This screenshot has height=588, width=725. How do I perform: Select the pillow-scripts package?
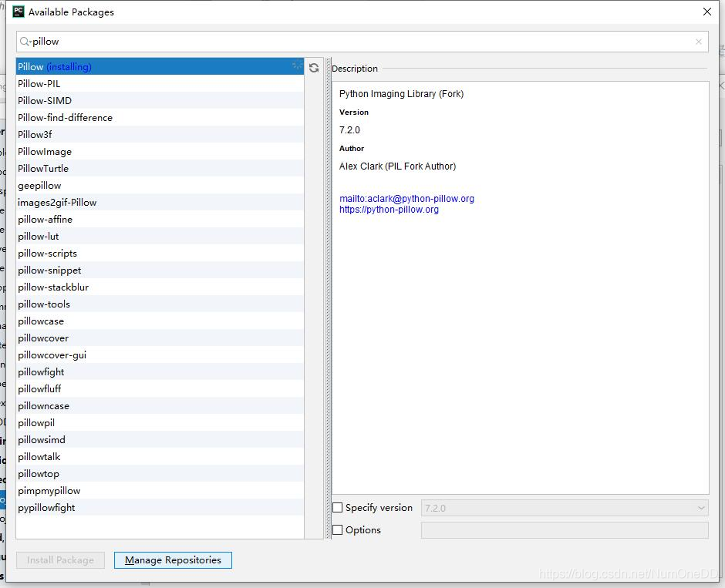pos(160,253)
